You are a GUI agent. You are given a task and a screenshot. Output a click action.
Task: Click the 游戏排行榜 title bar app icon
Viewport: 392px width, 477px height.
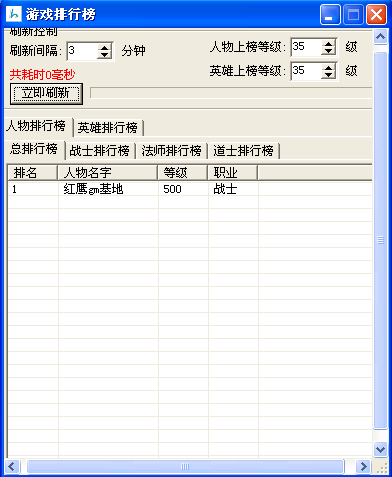14,14
